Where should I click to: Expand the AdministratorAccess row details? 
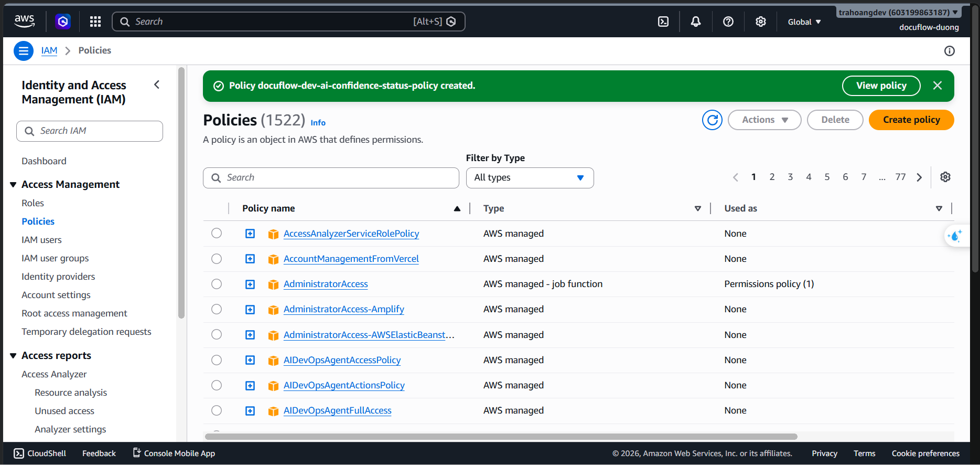(x=250, y=284)
